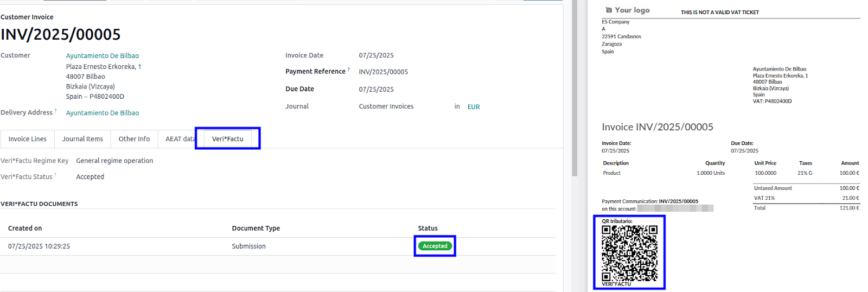Click the QR tributario code on invoice preview
The image size is (868, 292).
(629, 252)
